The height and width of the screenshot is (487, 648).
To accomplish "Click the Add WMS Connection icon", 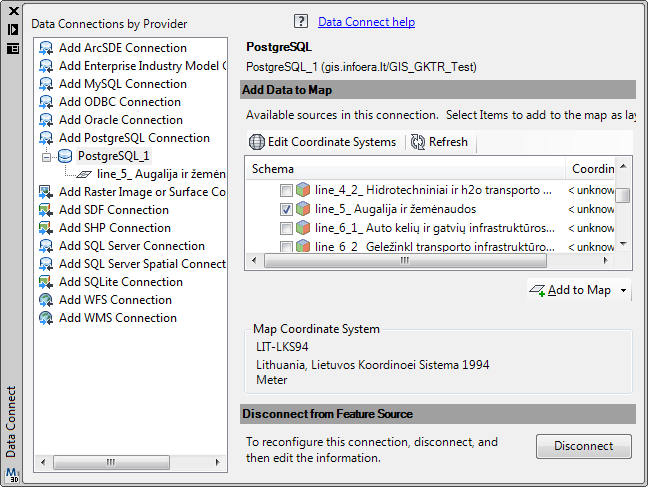I will click(46, 318).
